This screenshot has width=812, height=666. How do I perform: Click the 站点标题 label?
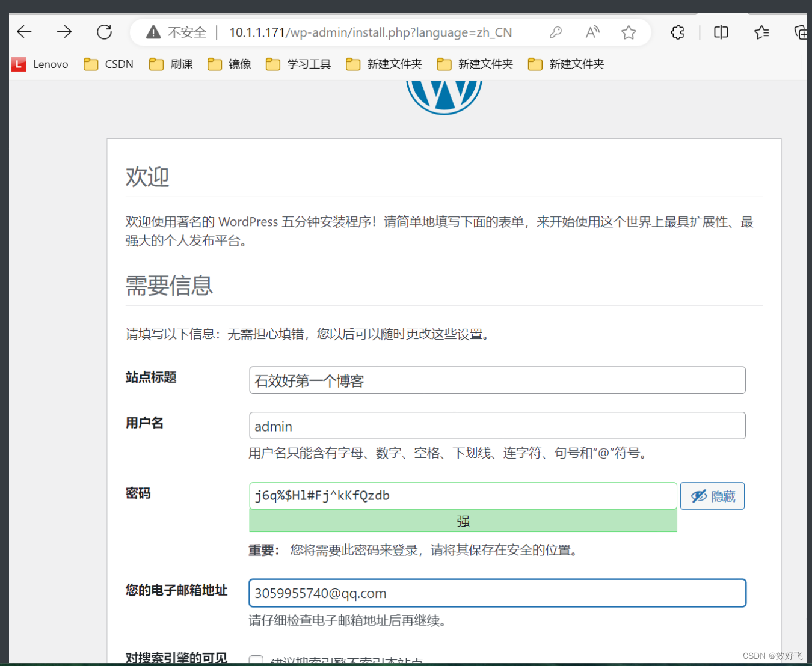(151, 377)
